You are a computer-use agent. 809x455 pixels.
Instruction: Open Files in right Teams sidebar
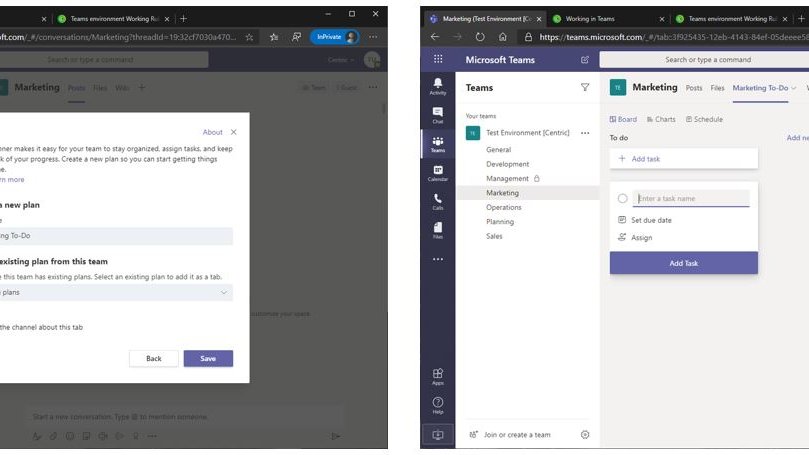[438, 230]
